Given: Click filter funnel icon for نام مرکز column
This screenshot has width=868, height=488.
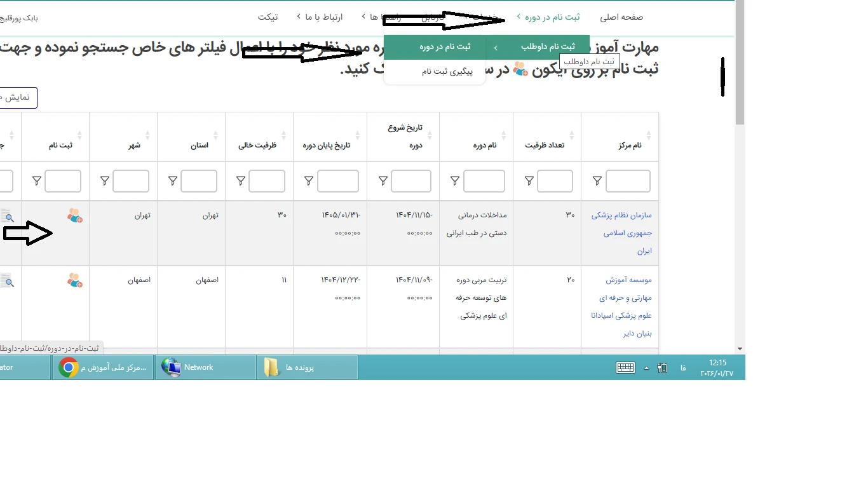Looking at the screenshot, I should click(597, 181).
